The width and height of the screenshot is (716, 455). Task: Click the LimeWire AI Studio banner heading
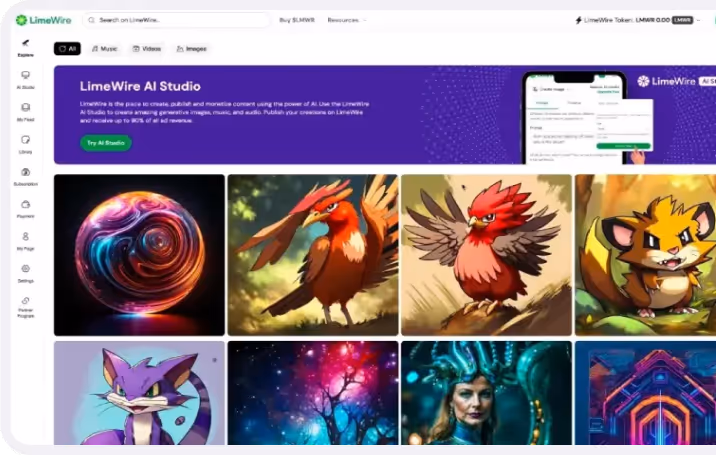[x=140, y=86]
